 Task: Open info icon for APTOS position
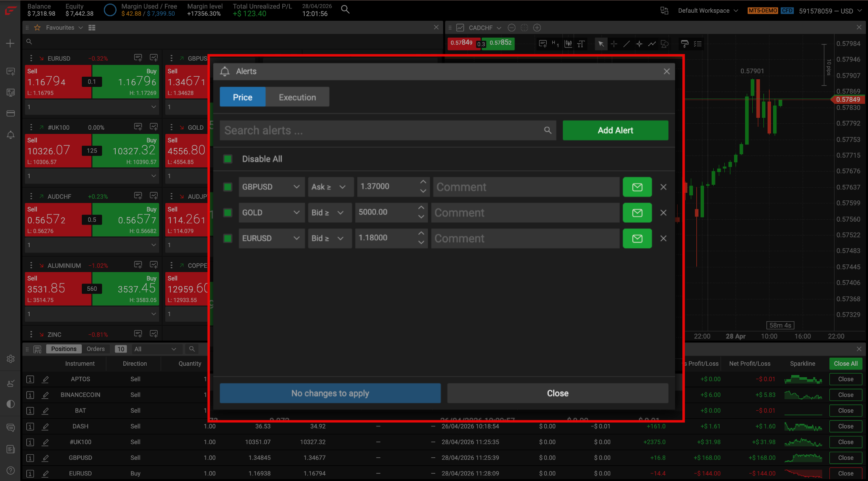point(30,379)
